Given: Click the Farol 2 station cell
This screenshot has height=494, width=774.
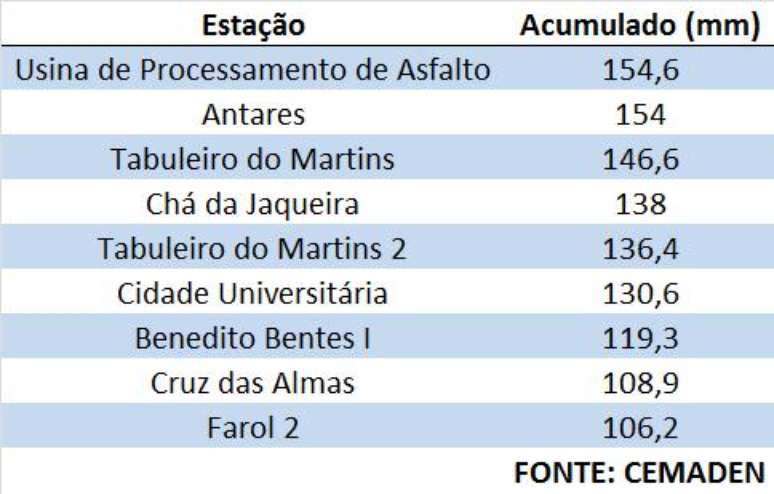Looking at the screenshot, I should tap(253, 428).
